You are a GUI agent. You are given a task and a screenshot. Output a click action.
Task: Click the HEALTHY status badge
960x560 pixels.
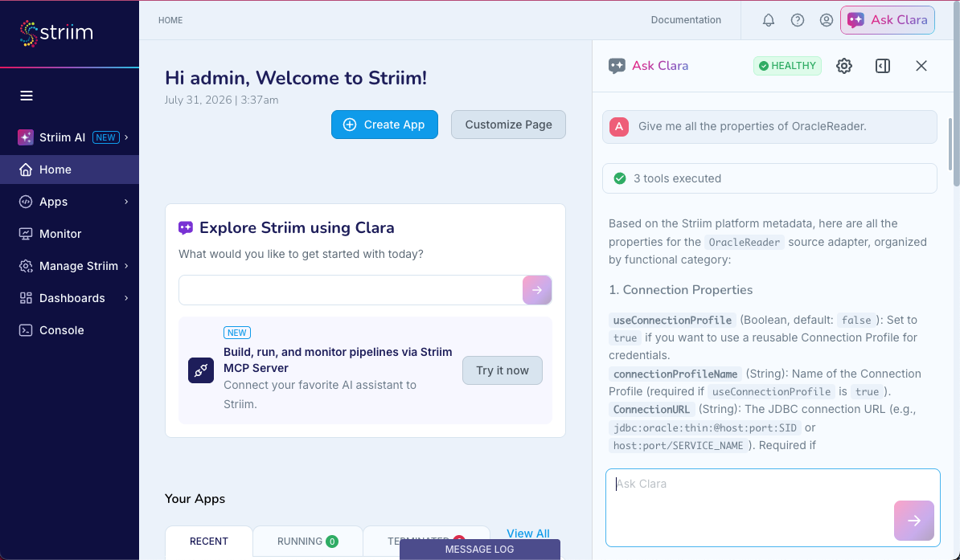coord(787,66)
